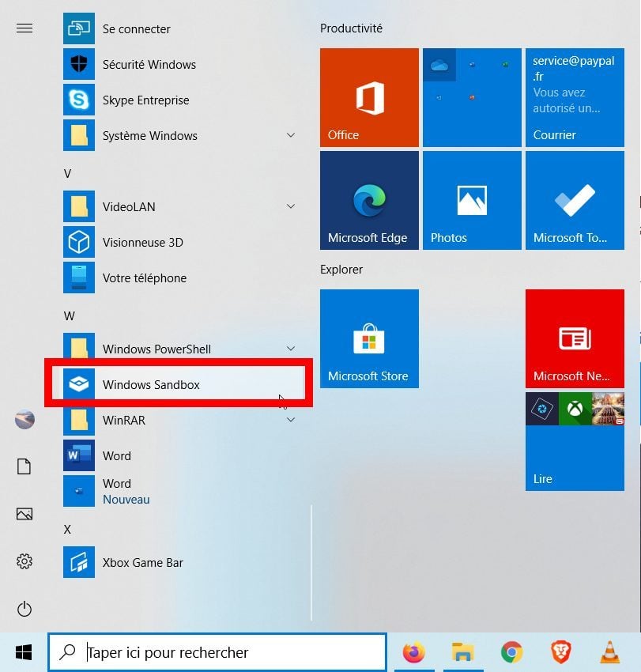Click the Power icon in Start sidebar
641x672 pixels.
(25, 609)
